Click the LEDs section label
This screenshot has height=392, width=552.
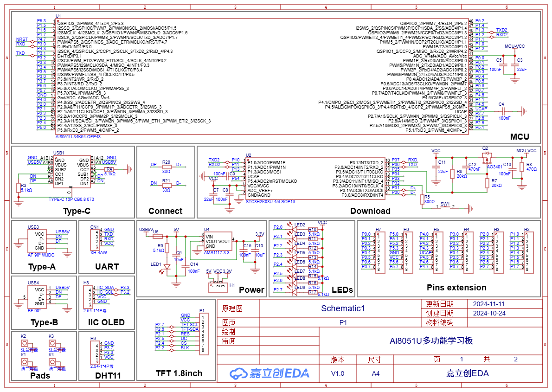click(x=342, y=290)
